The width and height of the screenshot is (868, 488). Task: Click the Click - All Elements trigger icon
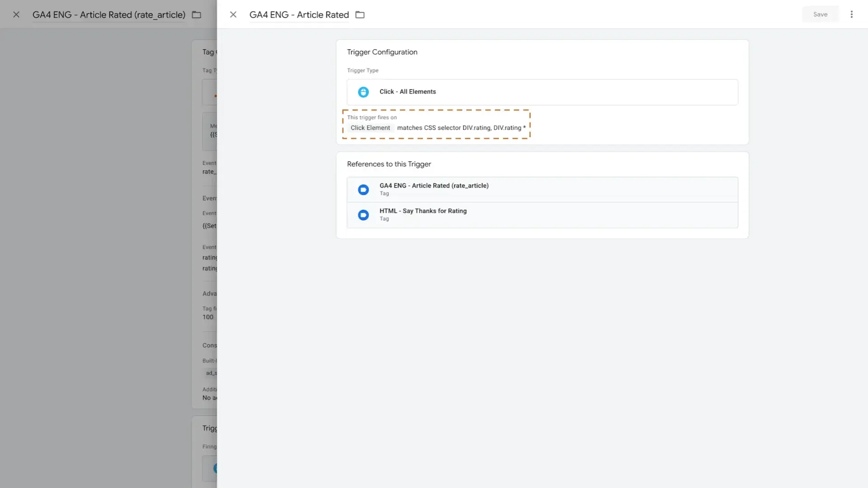click(x=363, y=92)
